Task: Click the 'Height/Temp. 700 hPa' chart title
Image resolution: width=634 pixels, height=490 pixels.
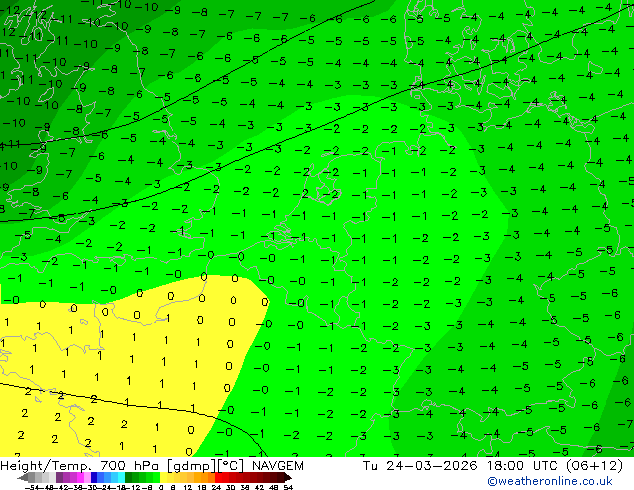Action: point(80,466)
